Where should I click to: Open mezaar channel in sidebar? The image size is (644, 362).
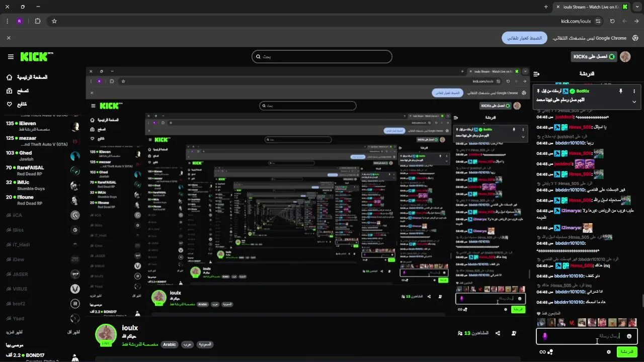pyautogui.click(x=42, y=141)
